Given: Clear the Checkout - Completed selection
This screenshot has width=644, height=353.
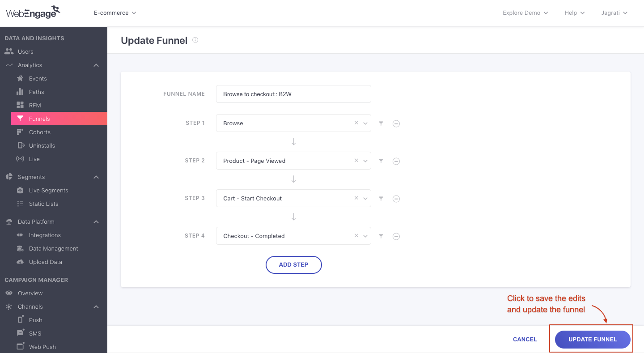Looking at the screenshot, I should (356, 236).
